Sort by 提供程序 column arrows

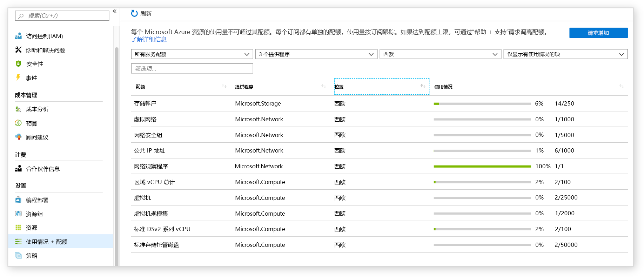(323, 86)
